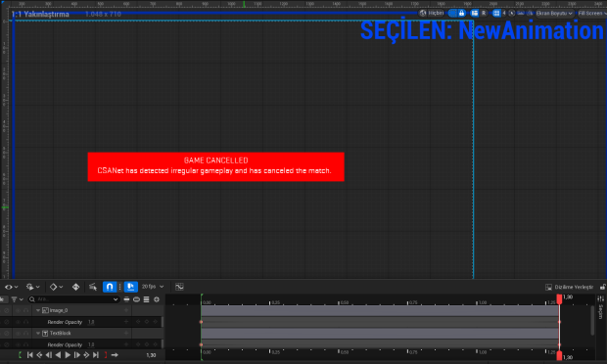
Task: Toggle grid snapping button
Action: pos(496,13)
